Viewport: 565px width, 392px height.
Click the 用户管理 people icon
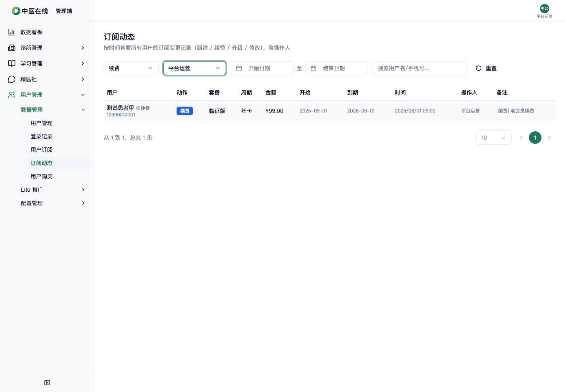[x=12, y=95]
